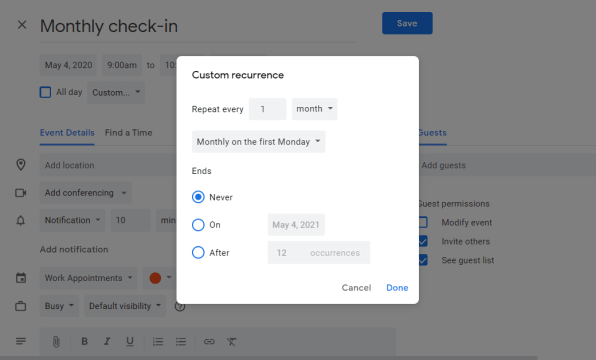Click the May 4, 2020 start date
Screen dimensions: 596x360
tap(68, 65)
